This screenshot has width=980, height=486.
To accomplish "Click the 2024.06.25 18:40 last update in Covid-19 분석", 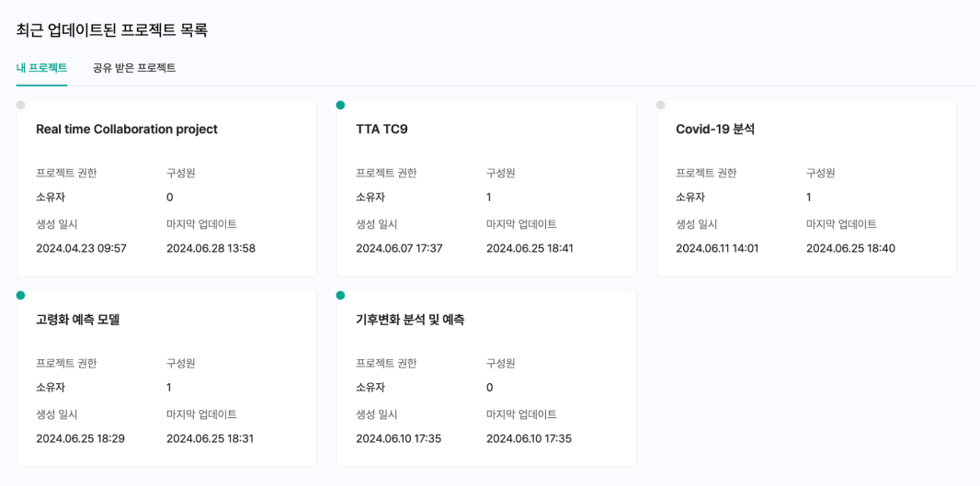I will (850, 248).
